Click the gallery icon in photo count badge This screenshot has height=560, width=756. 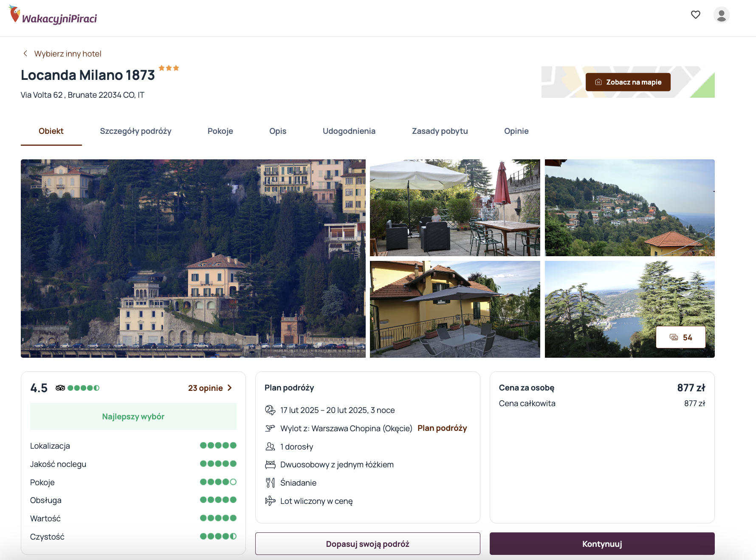(674, 337)
